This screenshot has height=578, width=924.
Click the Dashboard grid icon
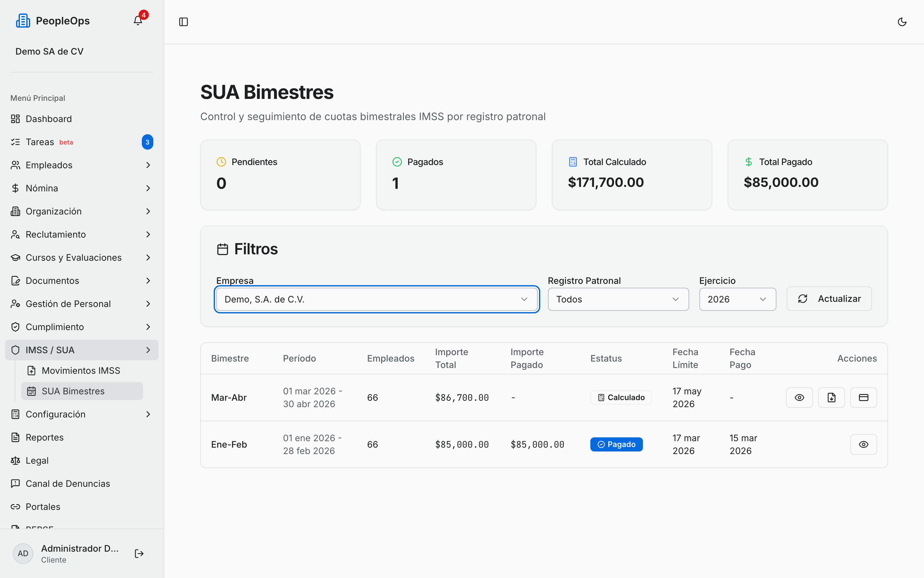click(15, 119)
